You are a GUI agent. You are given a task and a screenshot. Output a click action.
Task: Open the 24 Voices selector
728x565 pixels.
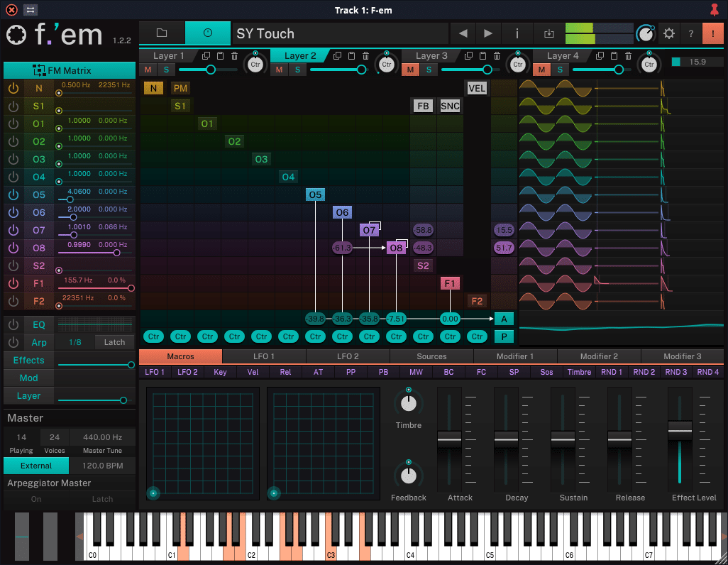click(55, 437)
